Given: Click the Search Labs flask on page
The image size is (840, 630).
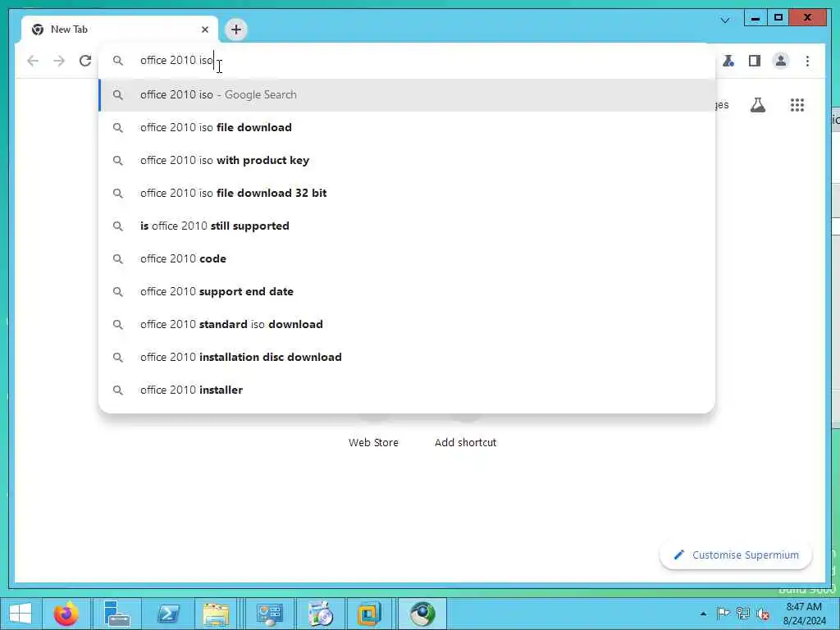Looking at the screenshot, I should (757, 105).
